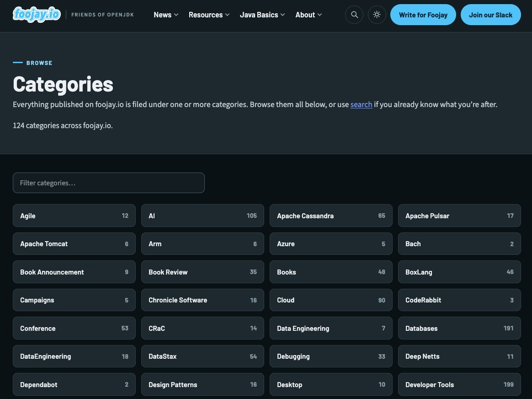Open the Design Patterns category
The height and width of the screenshot is (399, 532).
point(202,385)
